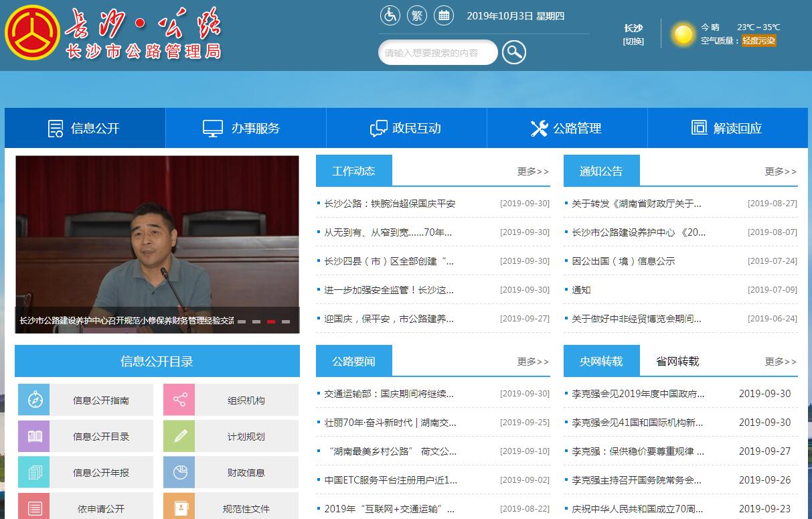
Task: Jump to the last carousel slide indicator
Action: click(286, 321)
